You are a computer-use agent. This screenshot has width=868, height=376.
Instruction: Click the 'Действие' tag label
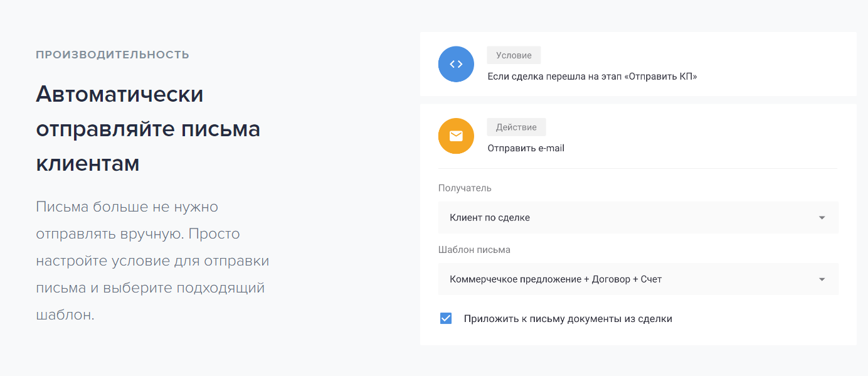tap(516, 127)
